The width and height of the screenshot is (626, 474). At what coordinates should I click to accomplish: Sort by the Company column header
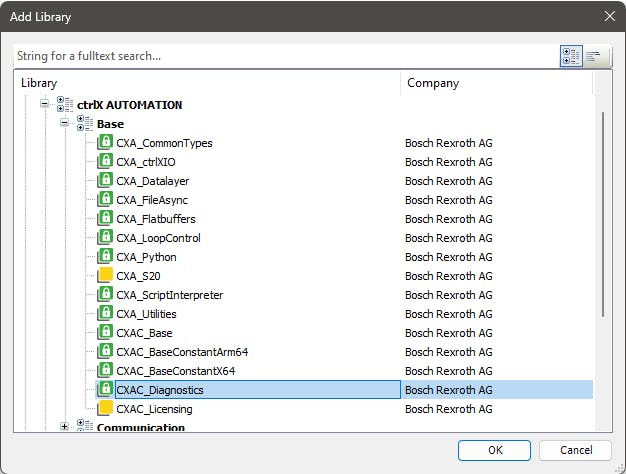[497, 83]
